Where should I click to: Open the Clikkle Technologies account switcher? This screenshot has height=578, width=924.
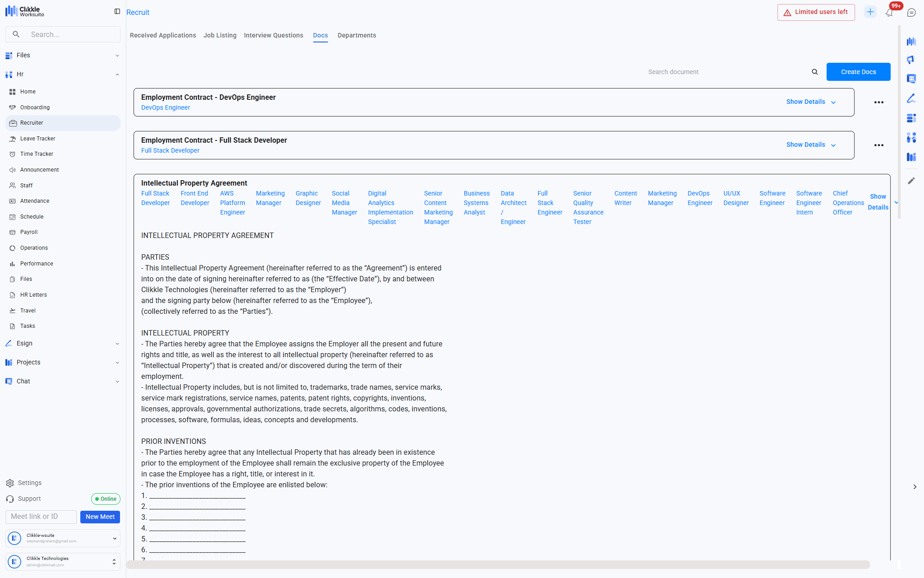pos(63,561)
